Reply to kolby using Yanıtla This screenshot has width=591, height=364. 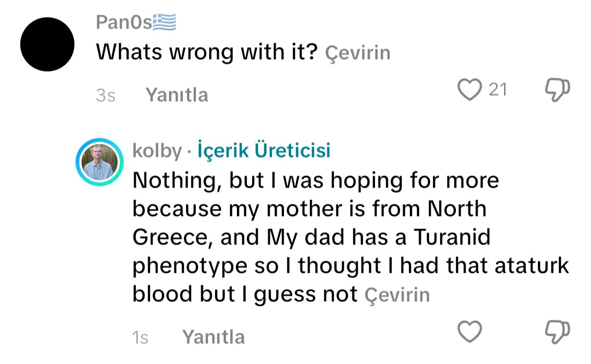tap(213, 337)
